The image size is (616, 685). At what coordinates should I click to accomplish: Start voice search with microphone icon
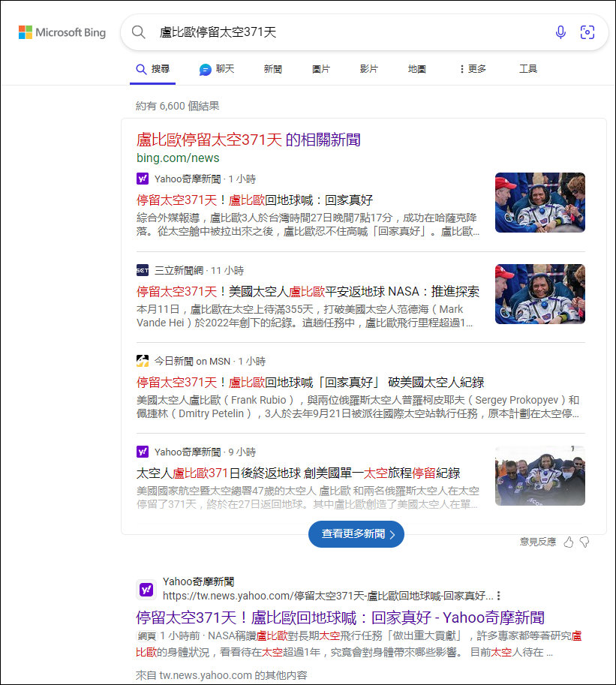pyautogui.click(x=560, y=32)
